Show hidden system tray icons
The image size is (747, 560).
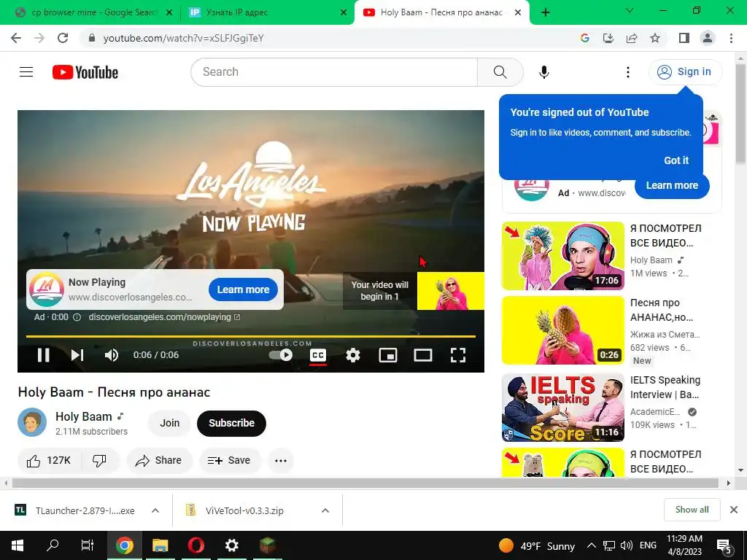(591, 545)
